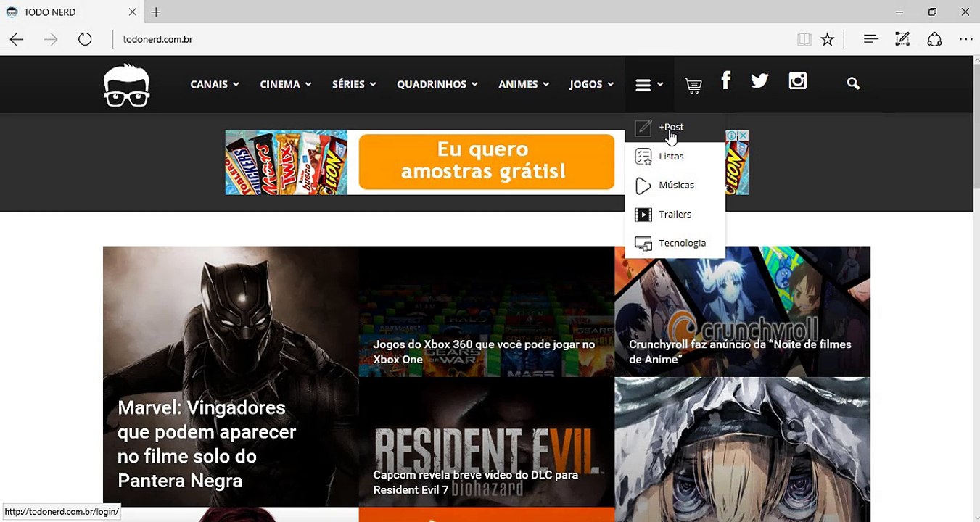Open the Twitter bird icon
The image size is (980, 522).
click(x=759, y=80)
